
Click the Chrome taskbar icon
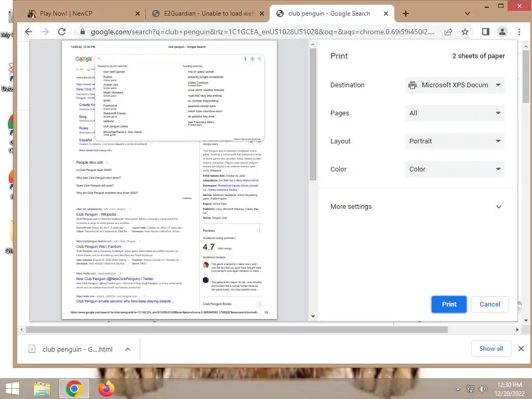[74, 389]
